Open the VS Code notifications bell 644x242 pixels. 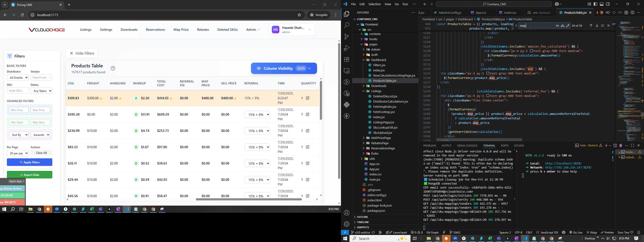[639, 232]
